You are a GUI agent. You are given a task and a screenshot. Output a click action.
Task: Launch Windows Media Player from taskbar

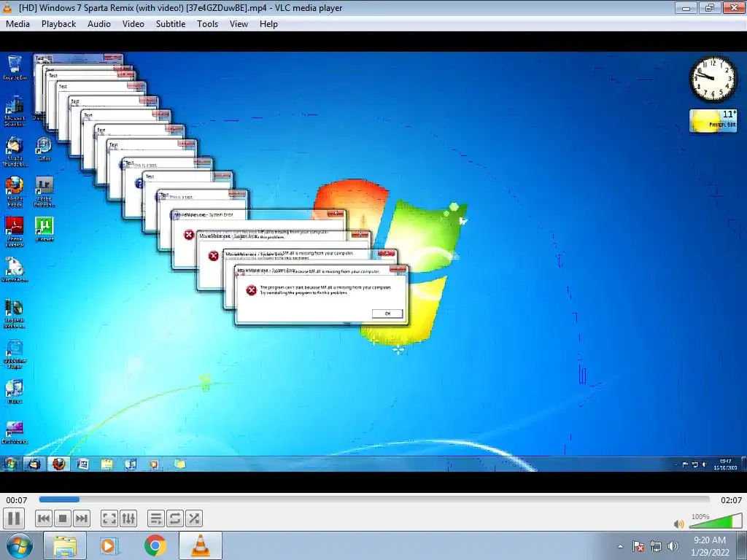click(x=108, y=545)
